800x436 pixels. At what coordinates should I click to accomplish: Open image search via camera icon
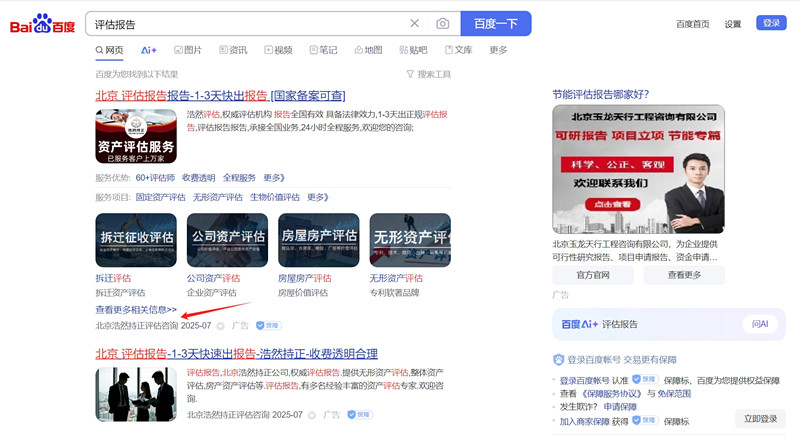[x=442, y=23]
